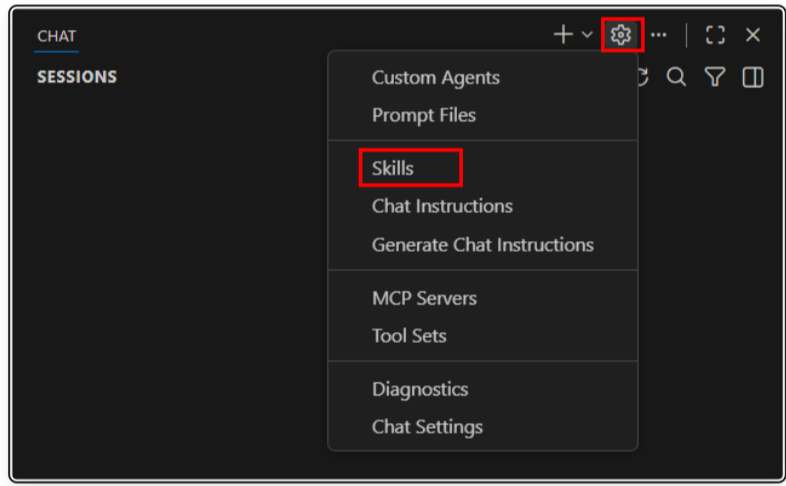Click the plus icon for new chat
786x486 pixels.
[x=563, y=35]
